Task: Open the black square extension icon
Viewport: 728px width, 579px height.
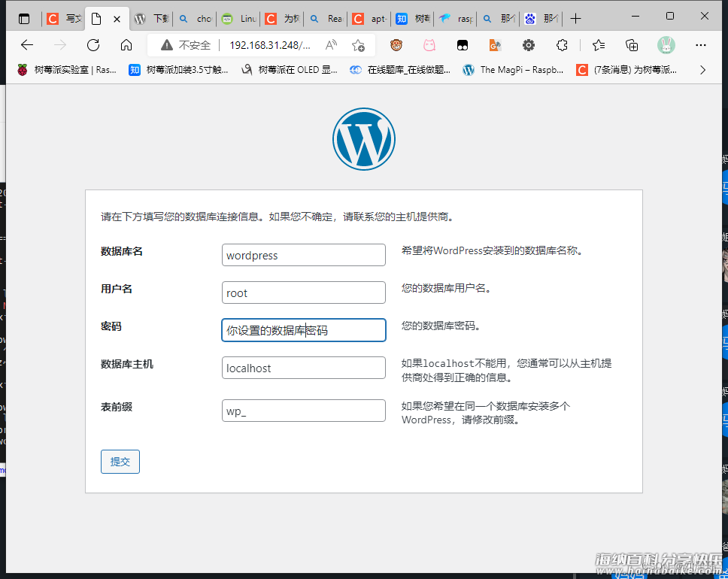Action: pos(463,45)
